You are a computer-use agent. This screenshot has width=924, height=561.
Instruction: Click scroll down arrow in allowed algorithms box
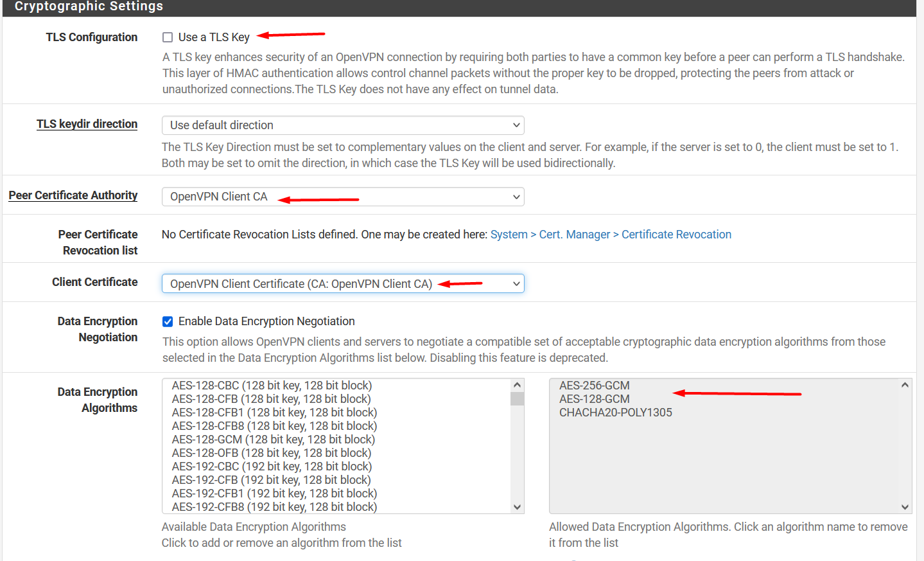click(x=905, y=507)
